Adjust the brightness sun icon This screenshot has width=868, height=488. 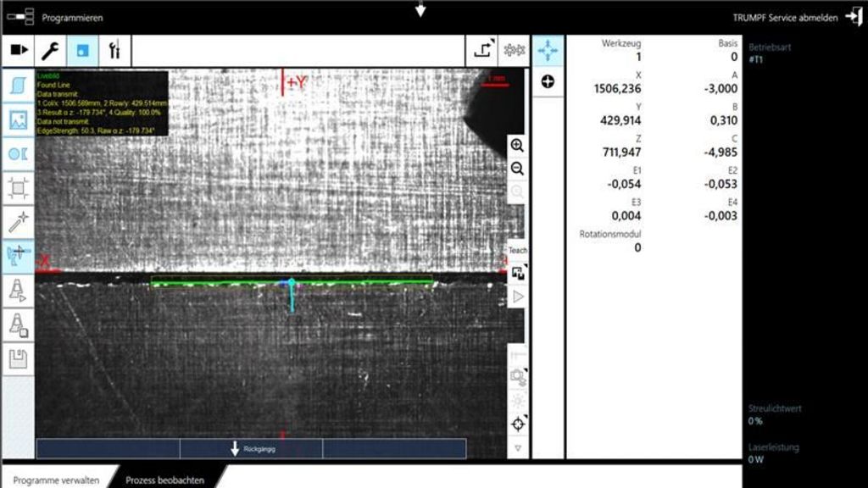coord(518,401)
